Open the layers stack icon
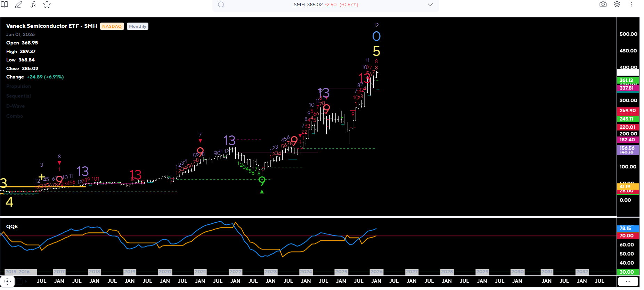 [x=617, y=5]
